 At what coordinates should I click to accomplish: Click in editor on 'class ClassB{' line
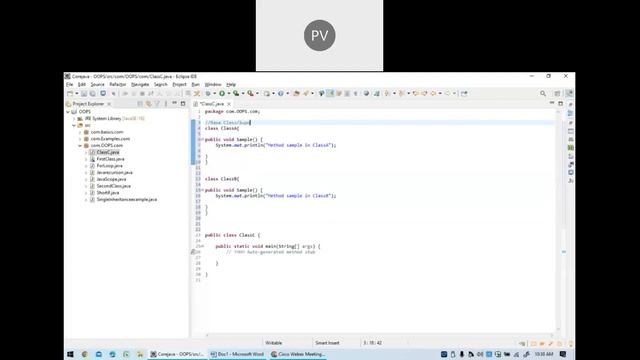point(222,179)
